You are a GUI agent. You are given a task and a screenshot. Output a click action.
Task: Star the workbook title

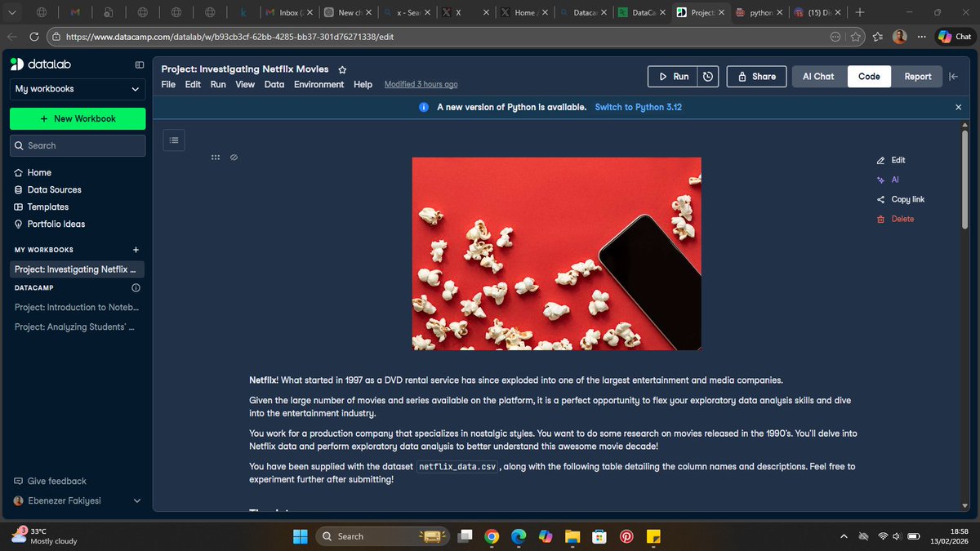342,69
